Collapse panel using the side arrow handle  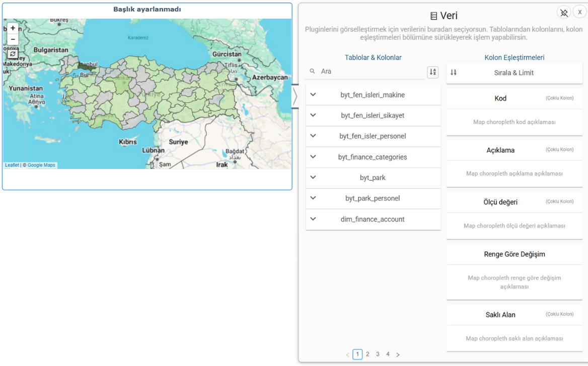tap(295, 97)
